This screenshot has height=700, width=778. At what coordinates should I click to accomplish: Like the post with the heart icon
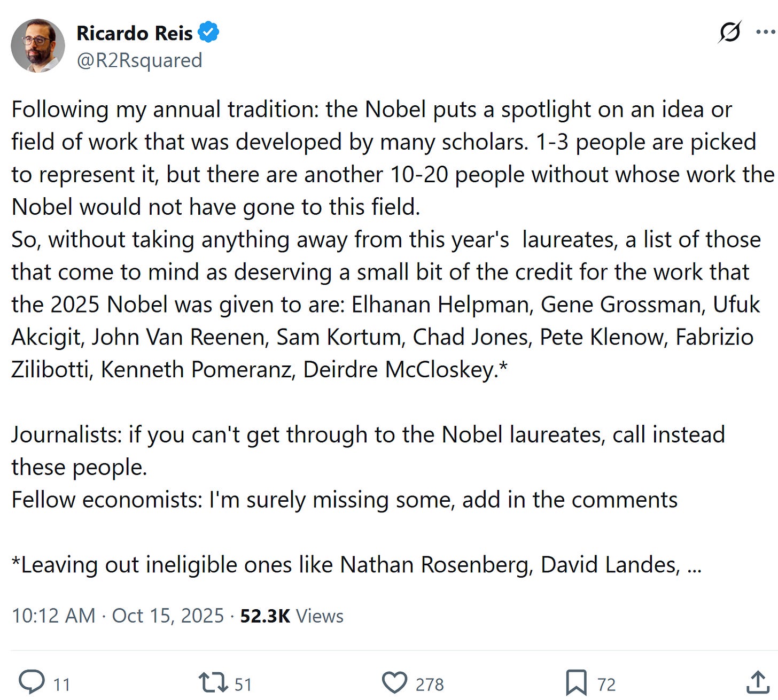[x=394, y=683]
